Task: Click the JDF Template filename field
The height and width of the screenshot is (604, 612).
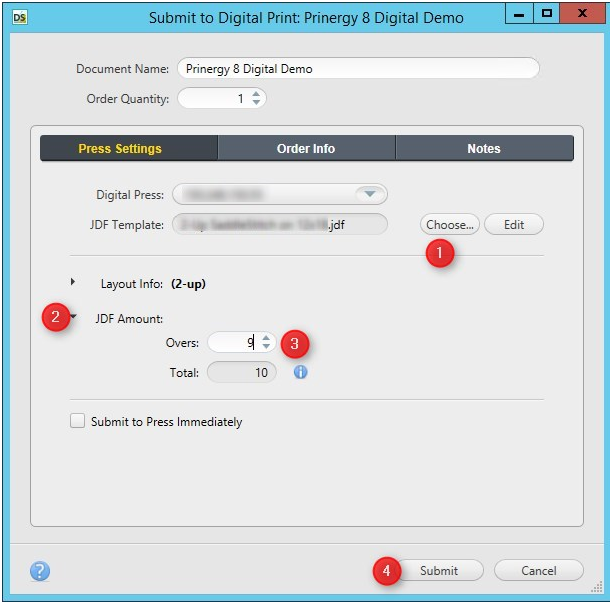Action: (x=279, y=224)
